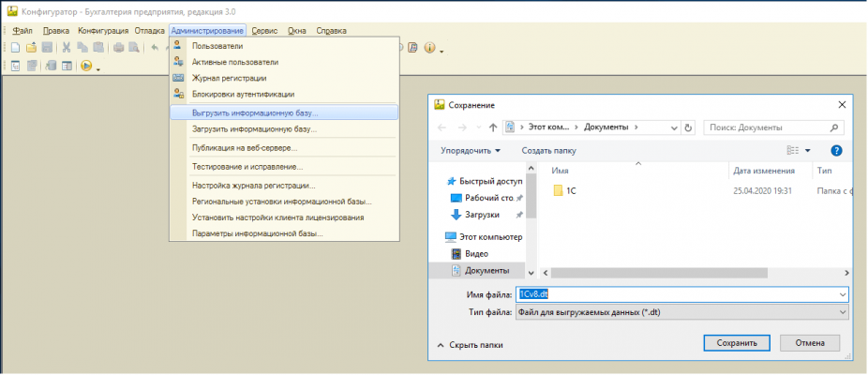Screen dimensions: 868x375
Task: Open the configuration tree window icon
Action: coord(16,66)
